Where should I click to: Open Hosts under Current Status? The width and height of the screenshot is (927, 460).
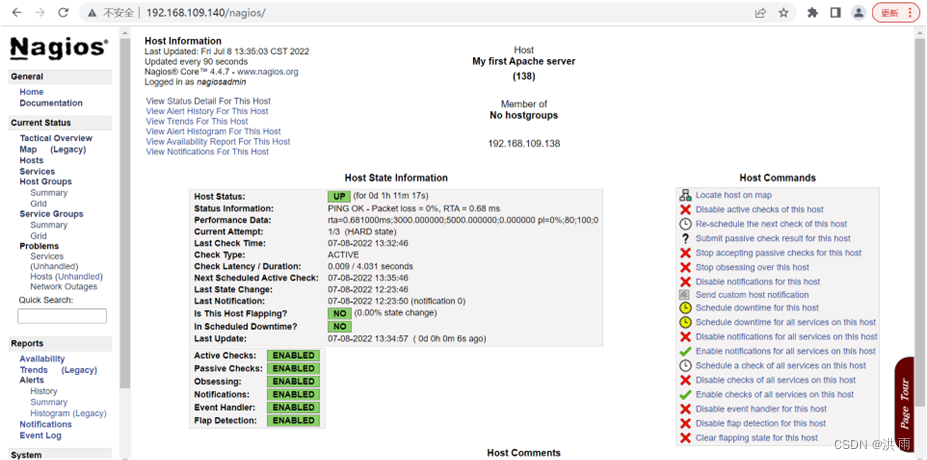31,160
